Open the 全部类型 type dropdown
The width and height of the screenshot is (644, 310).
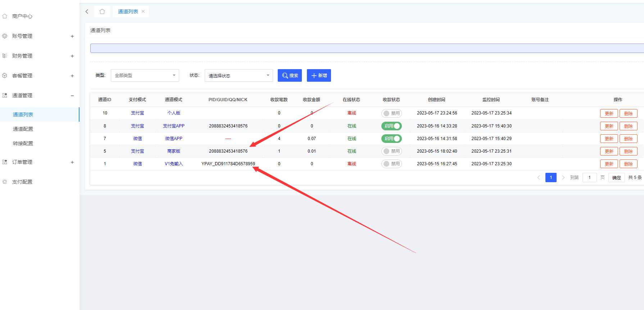click(x=145, y=76)
